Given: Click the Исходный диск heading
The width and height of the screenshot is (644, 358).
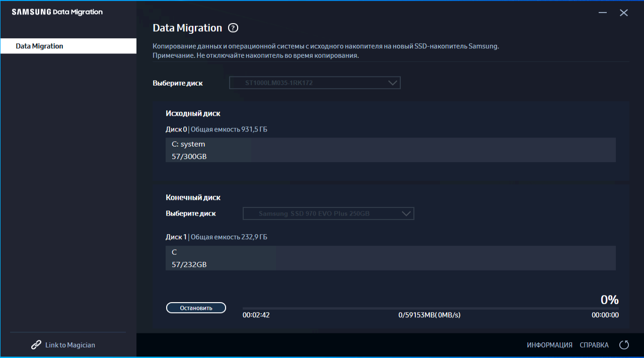Looking at the screenshot, I should click(x=193, y=113).
